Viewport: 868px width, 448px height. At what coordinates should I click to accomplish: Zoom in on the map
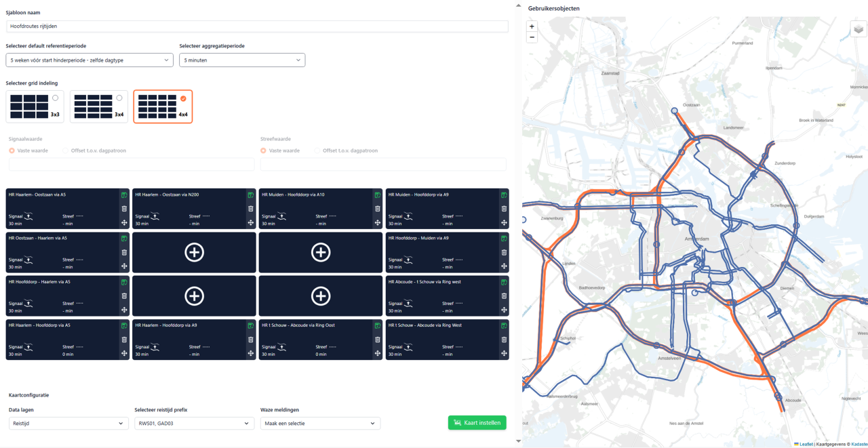(532, 26)
